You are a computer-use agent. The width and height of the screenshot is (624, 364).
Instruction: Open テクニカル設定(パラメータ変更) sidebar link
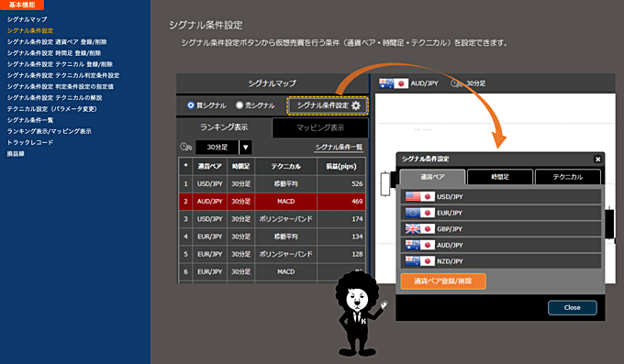51,108
